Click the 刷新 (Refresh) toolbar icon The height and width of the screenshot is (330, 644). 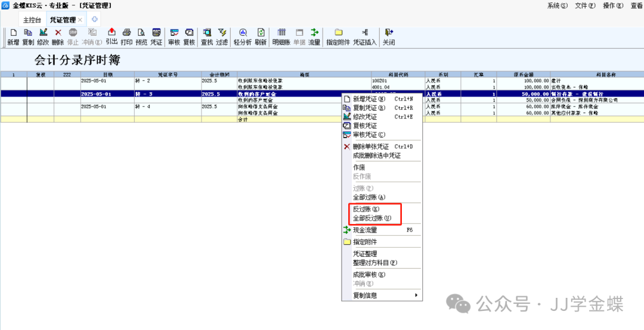click(261, 36)
